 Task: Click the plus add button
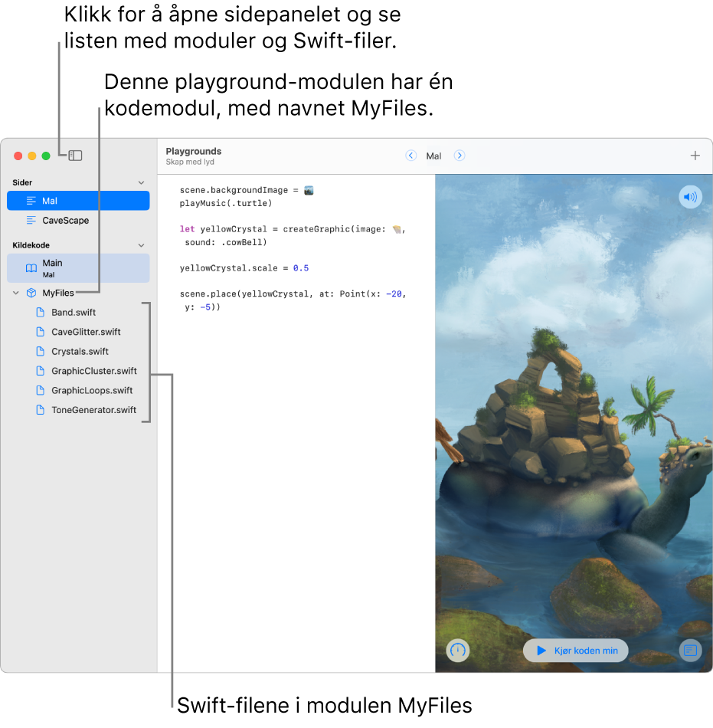695,156
